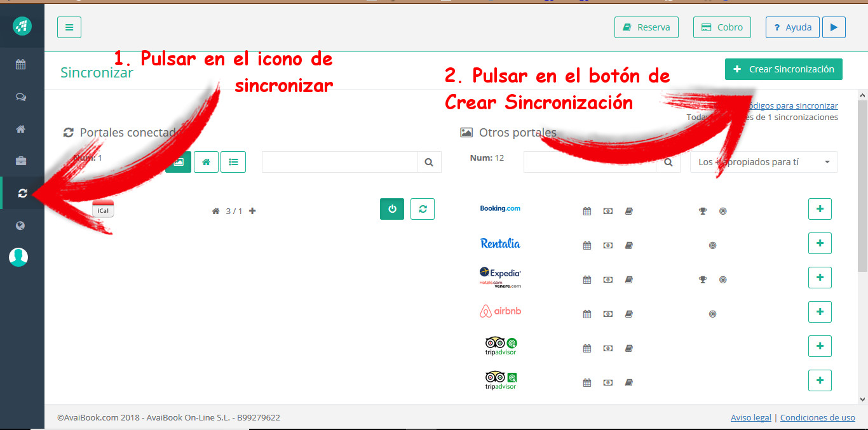This screenshot has height=430, width=868.
Task: Open the AvaiBook logo home icon
Action: 22,26
